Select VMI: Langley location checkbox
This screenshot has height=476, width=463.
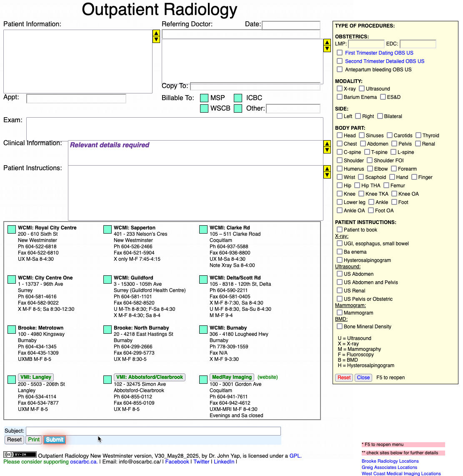[12, 380]
